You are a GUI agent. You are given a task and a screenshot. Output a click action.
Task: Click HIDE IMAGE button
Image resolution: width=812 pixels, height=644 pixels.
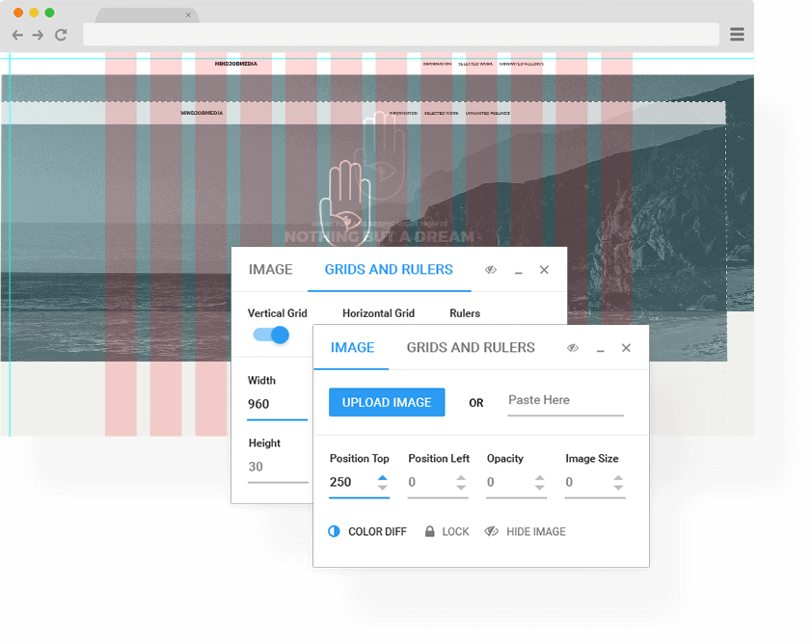click(526, 531)
